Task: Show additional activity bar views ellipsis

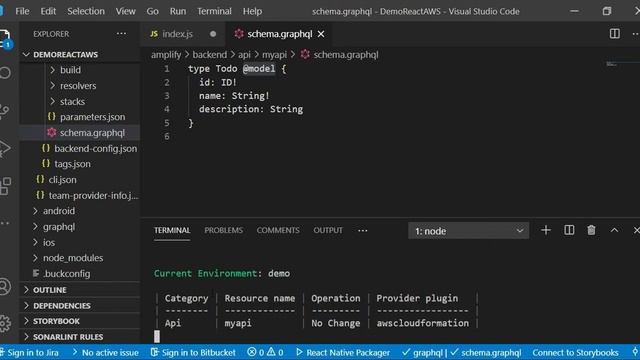Action: coord(4,223)
